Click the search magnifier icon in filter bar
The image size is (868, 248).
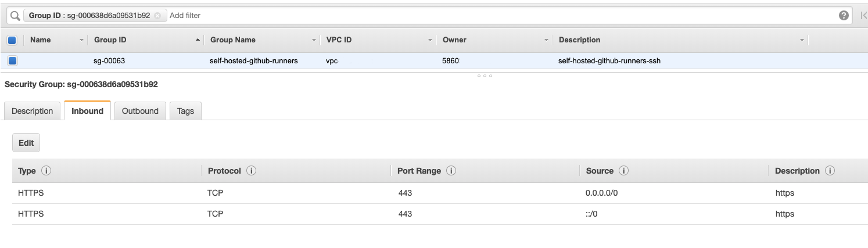(15, 16)
